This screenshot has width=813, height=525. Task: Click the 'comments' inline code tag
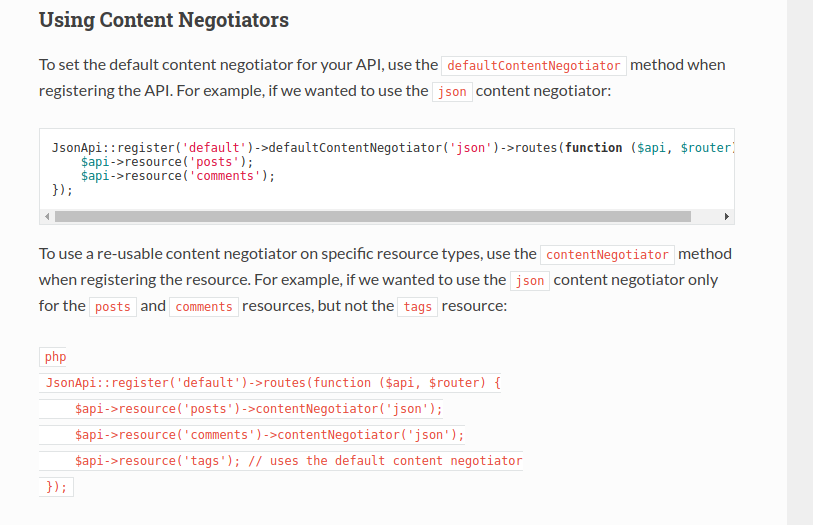tap(204, 307)
